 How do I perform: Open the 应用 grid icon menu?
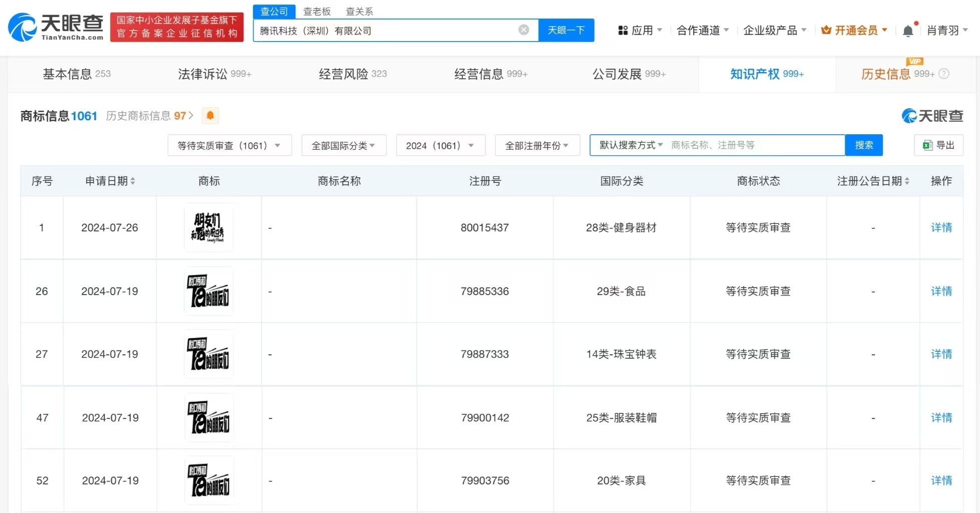tap(622, 30)
